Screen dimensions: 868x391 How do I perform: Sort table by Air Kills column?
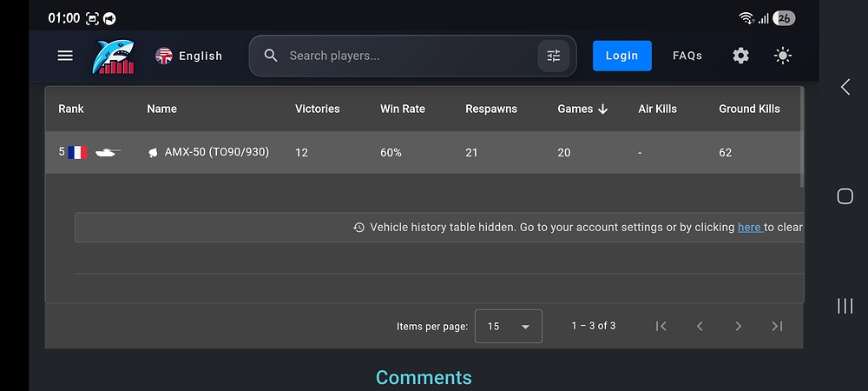pyautogui.click(x=657, y=109)
